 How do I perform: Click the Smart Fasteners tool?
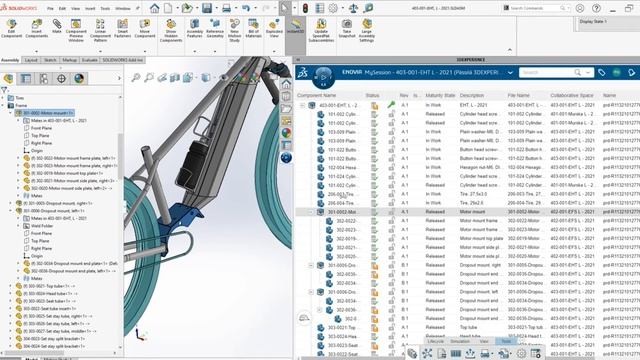point(122,29)
